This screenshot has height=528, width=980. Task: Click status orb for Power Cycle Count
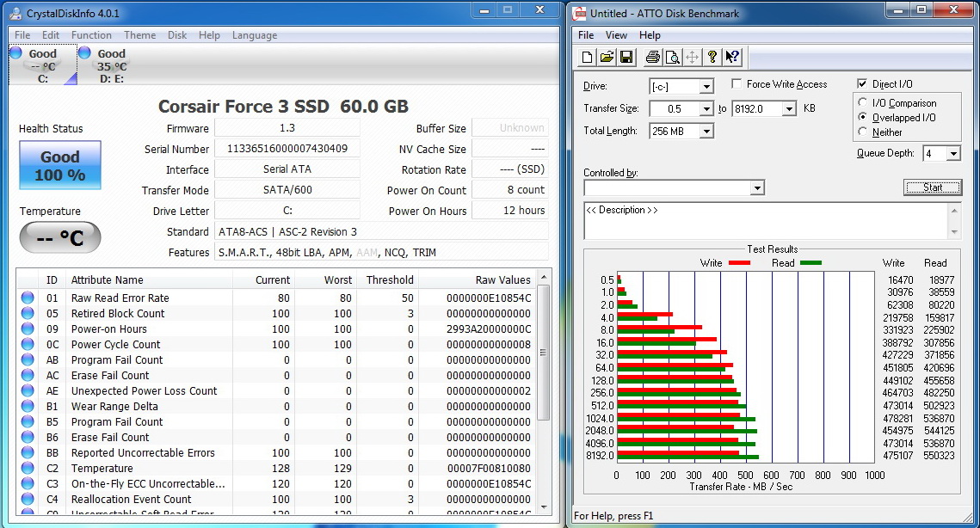point(28,344)
